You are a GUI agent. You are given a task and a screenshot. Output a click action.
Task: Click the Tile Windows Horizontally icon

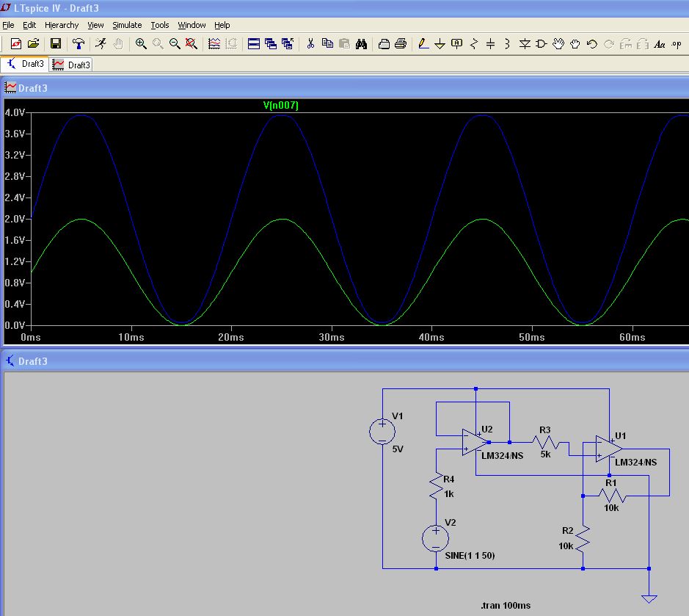254,44
